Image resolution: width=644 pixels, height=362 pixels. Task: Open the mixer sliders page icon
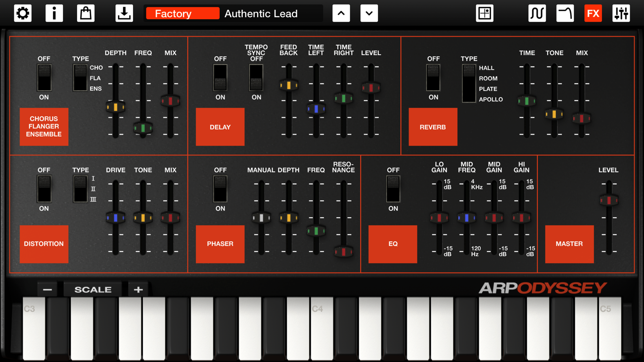pyautogui.click(x=621, y=13)
